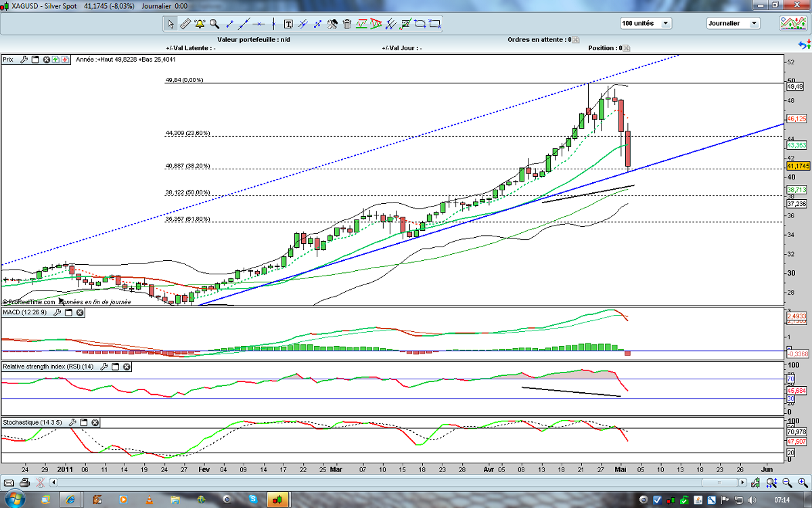Click horizontal scrollbar left arrow
The width and height of the screenshot is (812, 508).
tap(53, 482)
